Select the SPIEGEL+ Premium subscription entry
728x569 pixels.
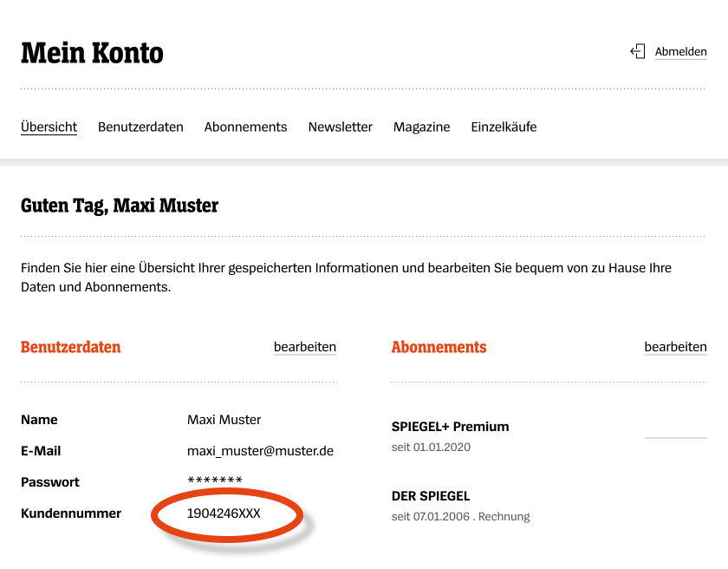tap(450, 427)
